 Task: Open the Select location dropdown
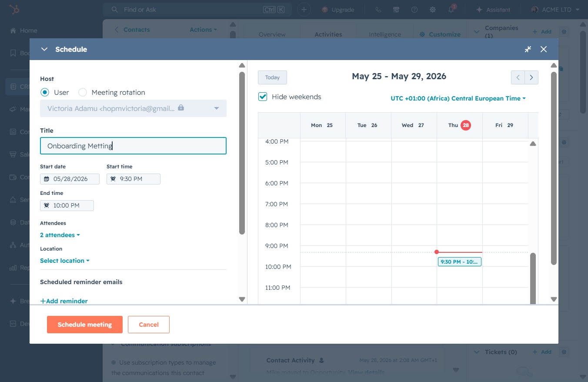coord(65,261)
